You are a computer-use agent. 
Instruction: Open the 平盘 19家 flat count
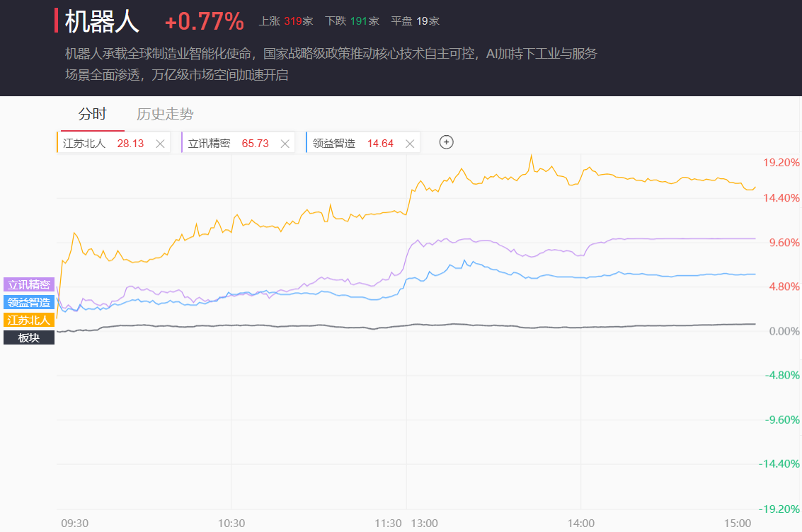415,21
